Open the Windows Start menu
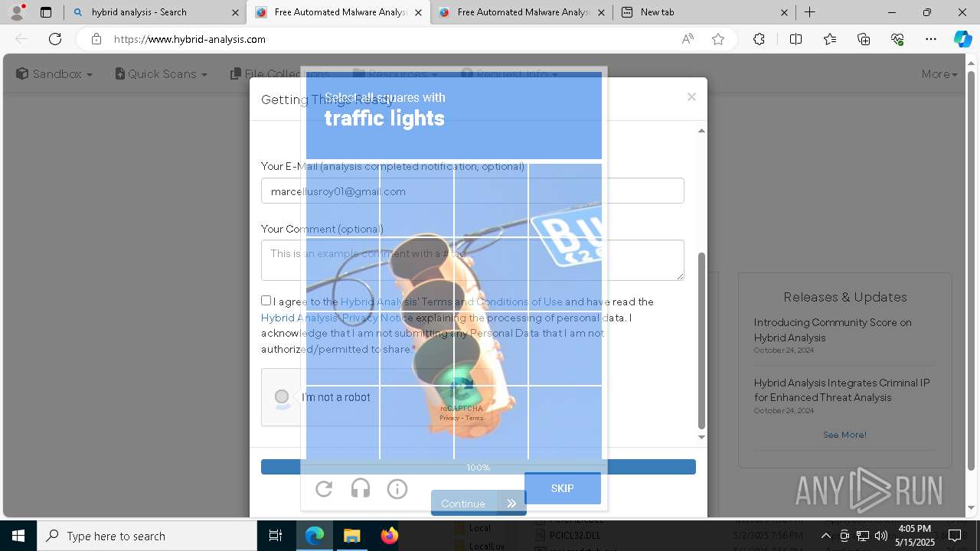980x551 pixels. tap(18, 536)
